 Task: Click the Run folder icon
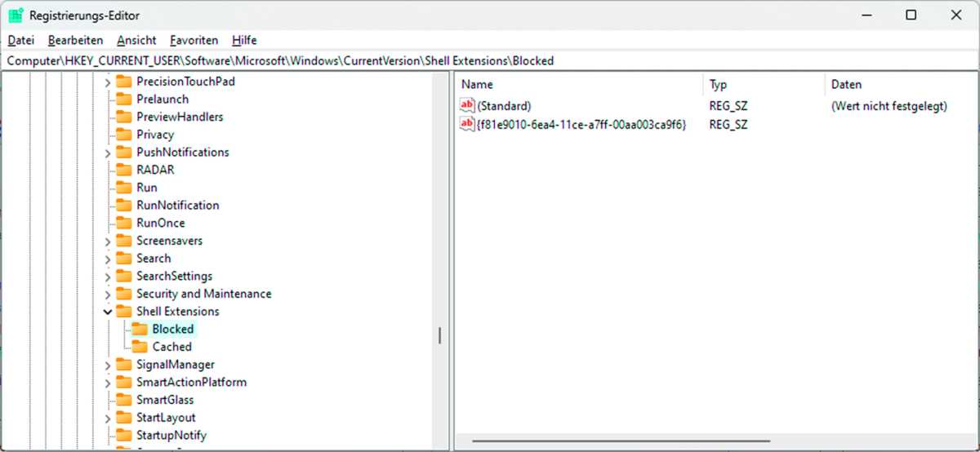[x=123, y=188]
